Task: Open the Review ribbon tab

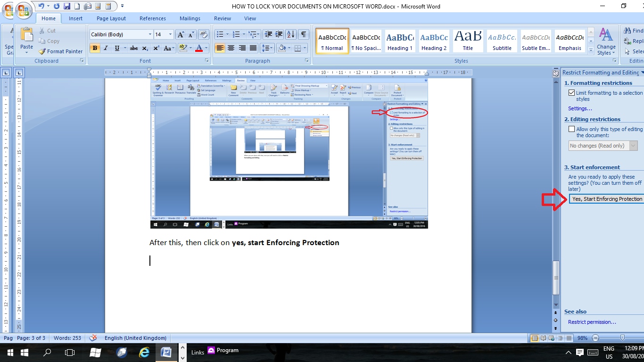Action: [223, 18]
